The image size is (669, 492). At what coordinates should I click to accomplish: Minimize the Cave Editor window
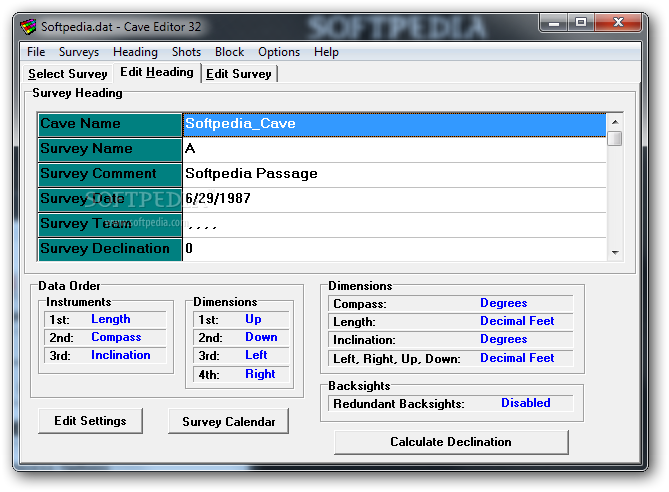coord(554,23)
